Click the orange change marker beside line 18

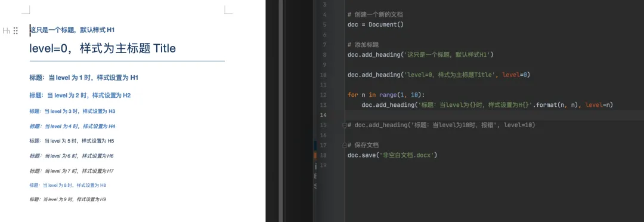coord(315,155)
